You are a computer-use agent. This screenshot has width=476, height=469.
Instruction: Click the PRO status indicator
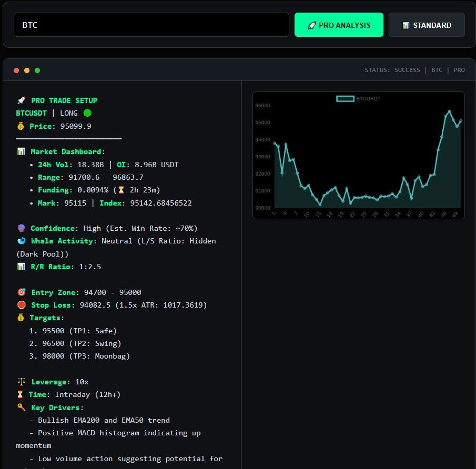click(459, 69)
